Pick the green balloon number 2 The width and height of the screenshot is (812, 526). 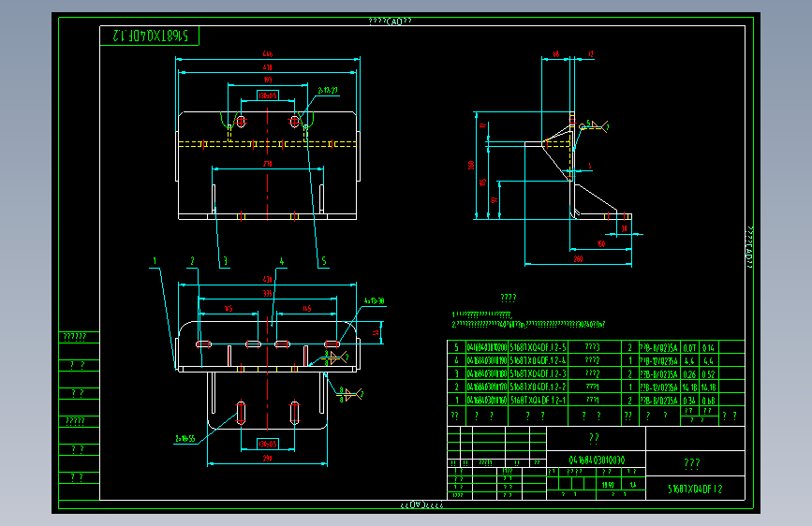pos(192,261)
